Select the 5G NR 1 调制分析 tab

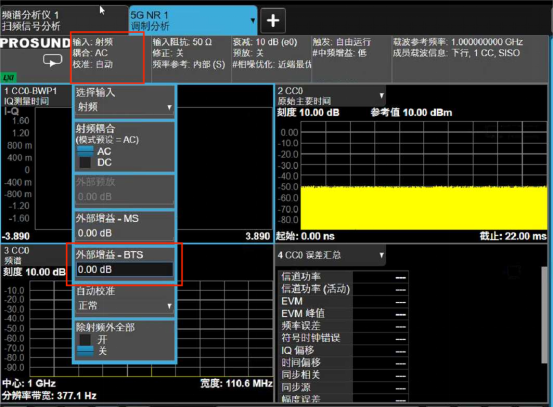click(x=193, y=20)
